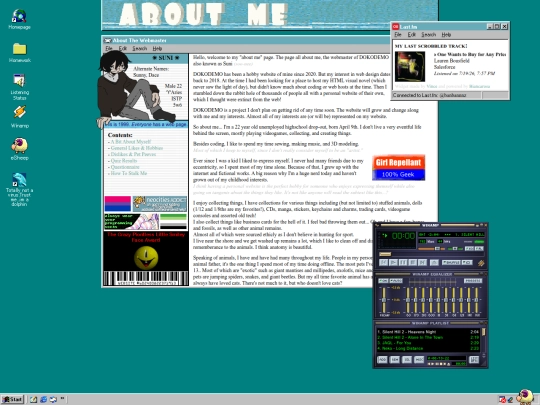Click the bisexual pride flag badge
The image size is (540, 405).
[x=118, y=204]
